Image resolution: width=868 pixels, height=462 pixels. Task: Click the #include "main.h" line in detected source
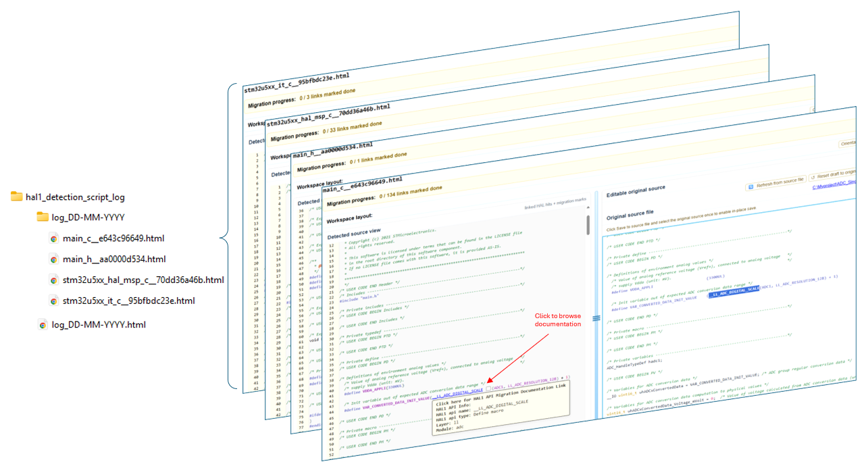(358, 298)
